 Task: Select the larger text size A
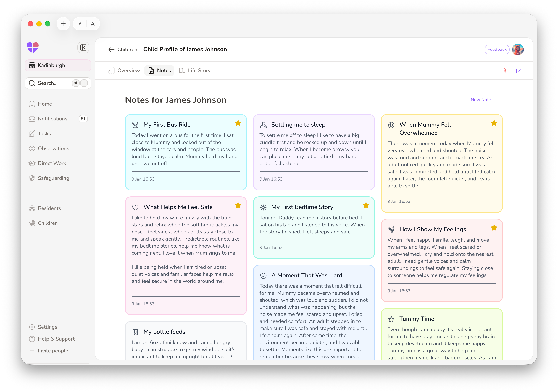(x=93, y=24)
